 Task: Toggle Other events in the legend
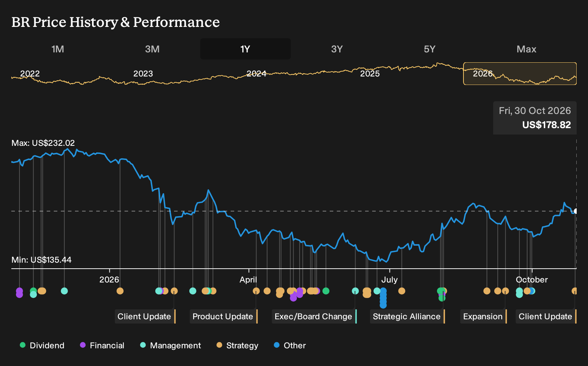[x=290, y=345]
